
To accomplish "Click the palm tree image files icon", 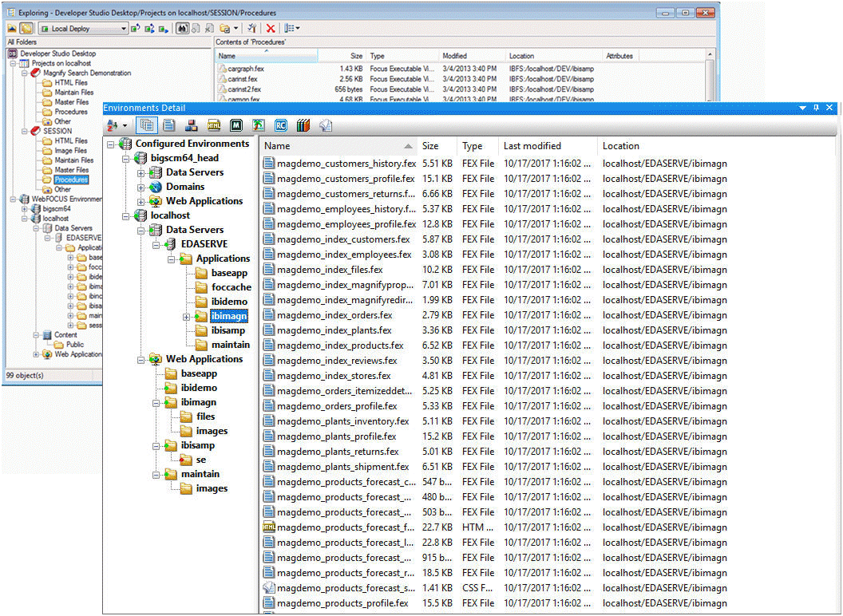I will (259, 125).
